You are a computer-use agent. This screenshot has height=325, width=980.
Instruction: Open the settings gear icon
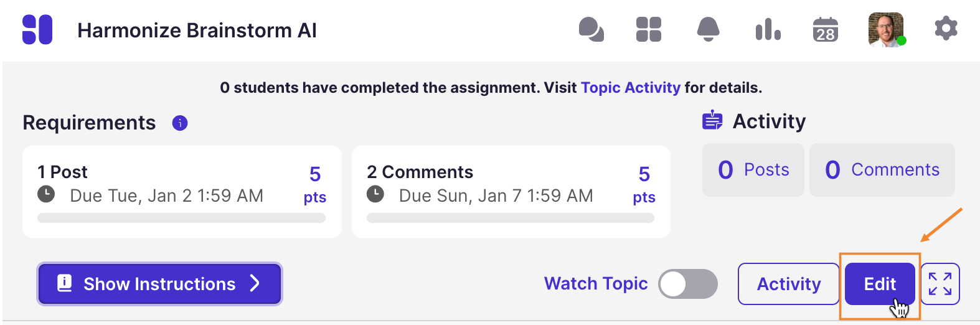click(946, 29)
